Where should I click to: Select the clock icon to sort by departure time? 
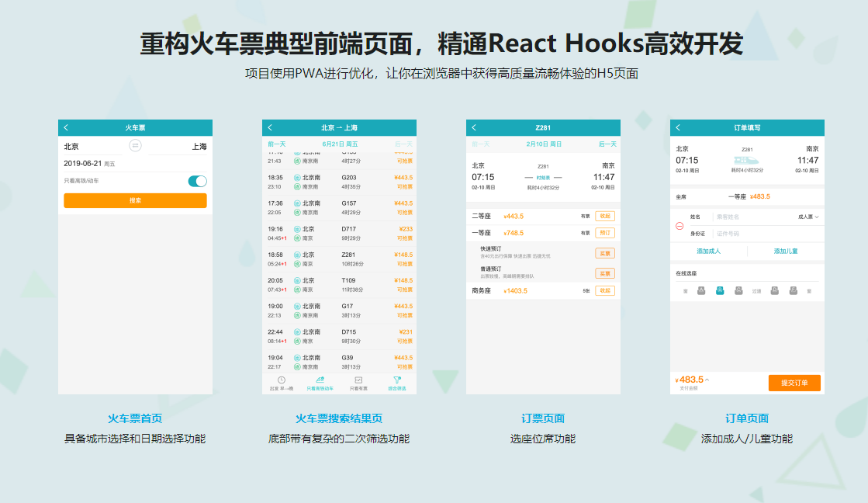[x=282, y=380]
